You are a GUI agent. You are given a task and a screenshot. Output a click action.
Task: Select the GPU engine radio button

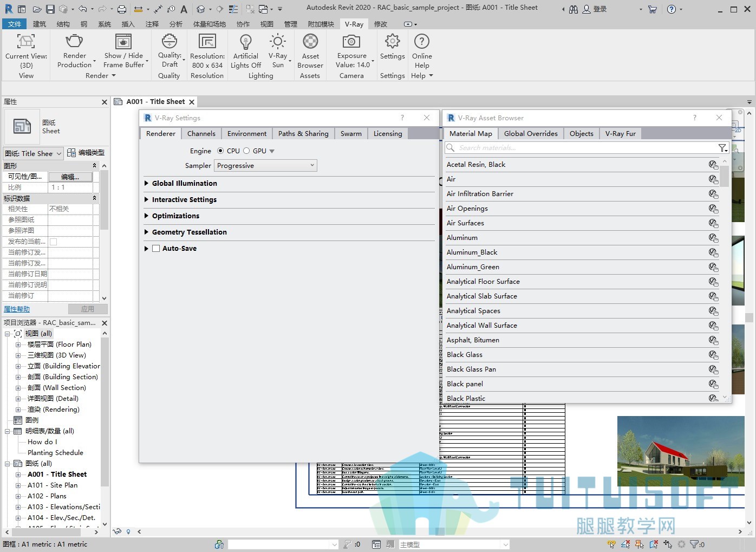coord(246,151)
